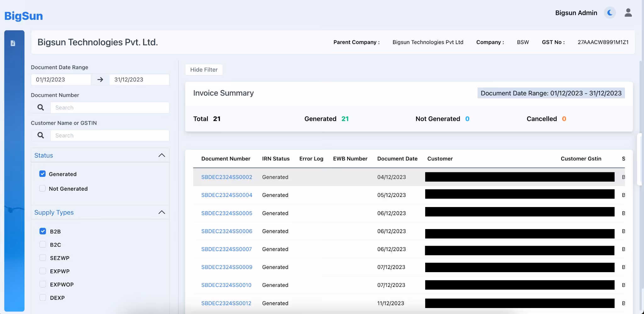
Task: Focus the Document Number search box
Action: tap(110, 108)
